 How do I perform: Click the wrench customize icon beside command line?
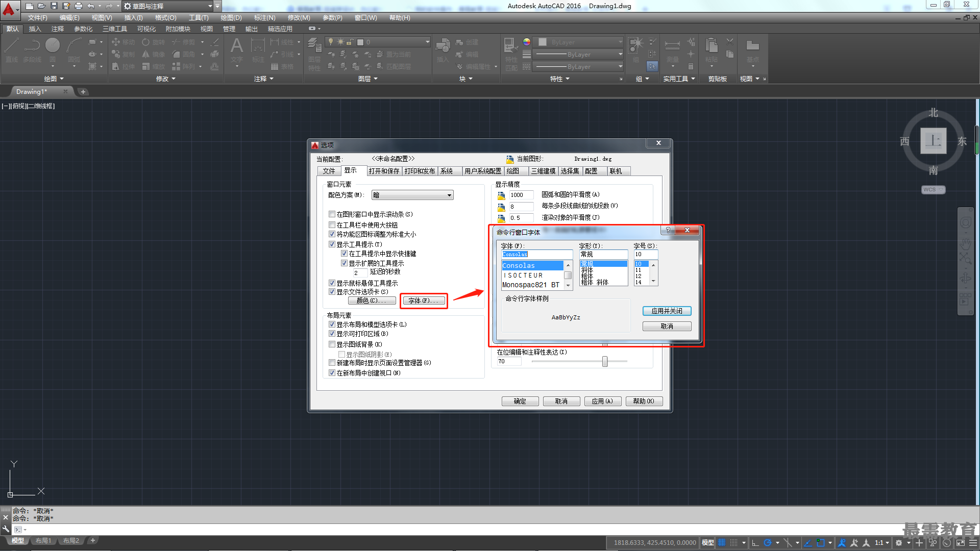pyautogui.click(x=6, y=530)
